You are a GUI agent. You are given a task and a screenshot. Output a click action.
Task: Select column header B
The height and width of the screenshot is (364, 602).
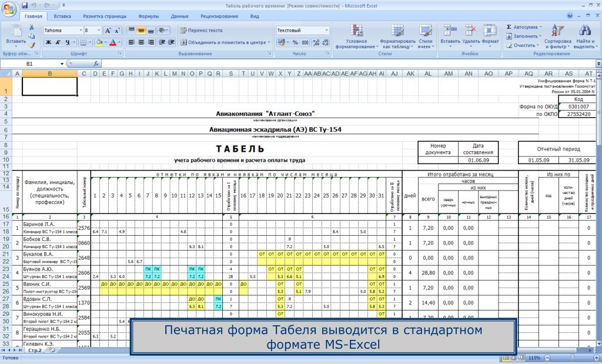50,74
